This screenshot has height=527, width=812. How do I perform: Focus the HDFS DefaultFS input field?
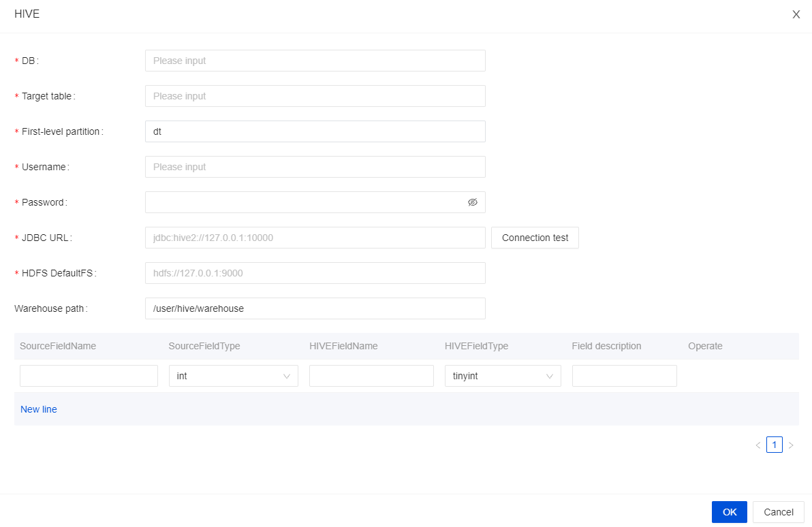[x=315, y=273]
